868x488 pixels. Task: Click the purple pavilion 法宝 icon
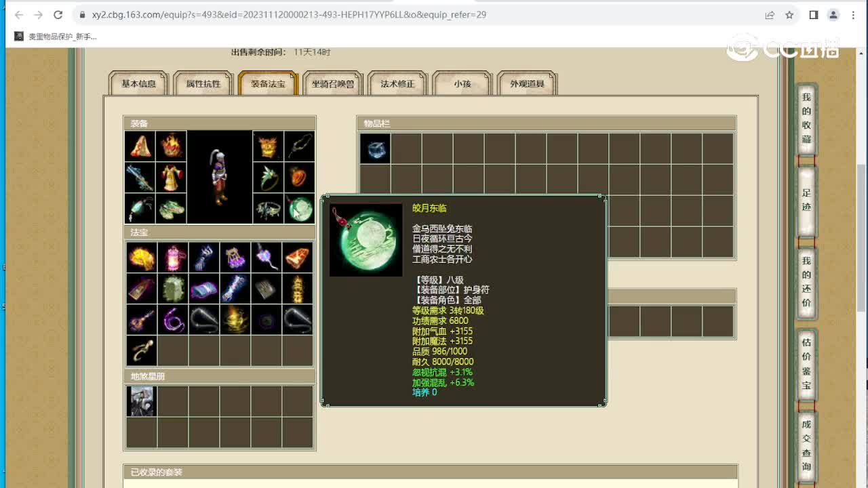(235, 258)
